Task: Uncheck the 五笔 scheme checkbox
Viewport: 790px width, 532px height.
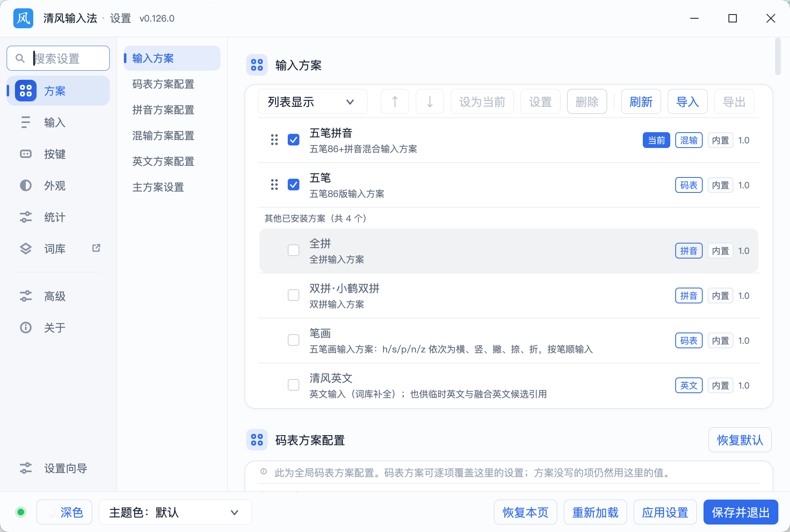Action: (294, 185)
